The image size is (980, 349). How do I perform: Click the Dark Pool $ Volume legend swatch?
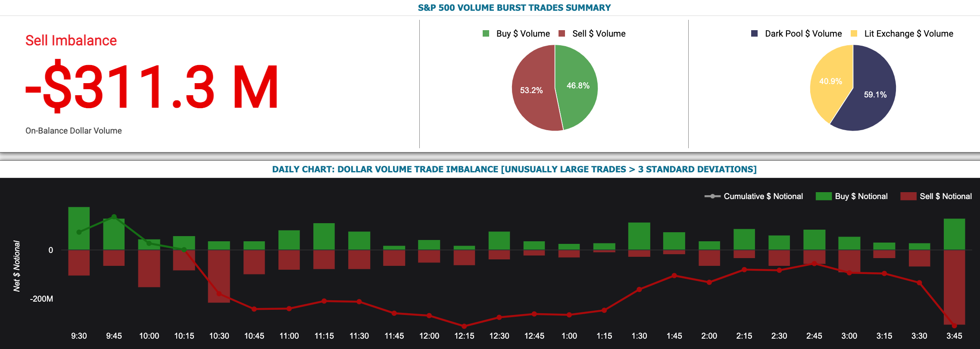click(754, 34)
